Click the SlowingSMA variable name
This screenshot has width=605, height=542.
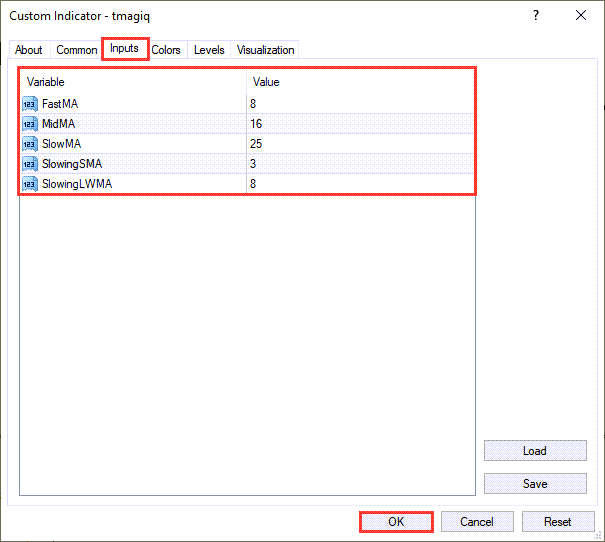point(72,164)
